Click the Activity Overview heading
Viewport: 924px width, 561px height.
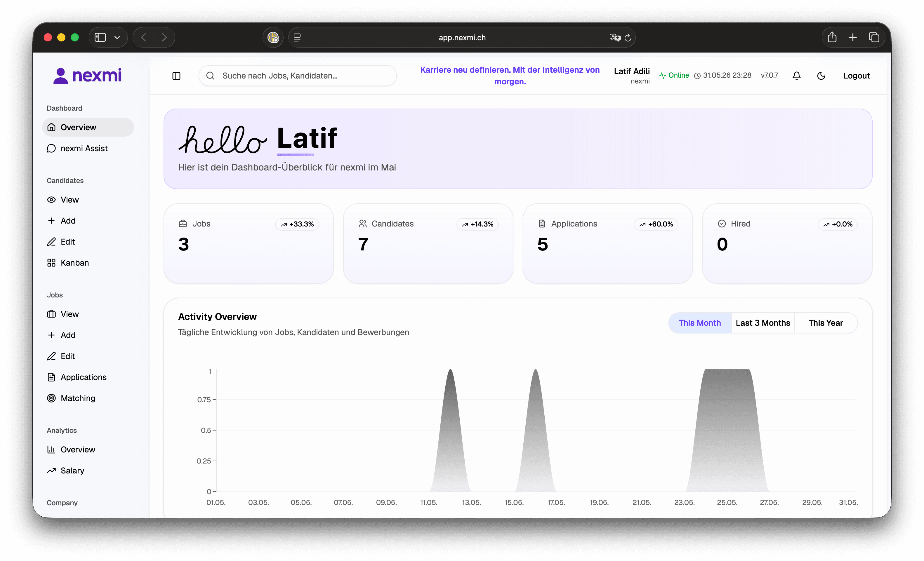tap(218, 317)
